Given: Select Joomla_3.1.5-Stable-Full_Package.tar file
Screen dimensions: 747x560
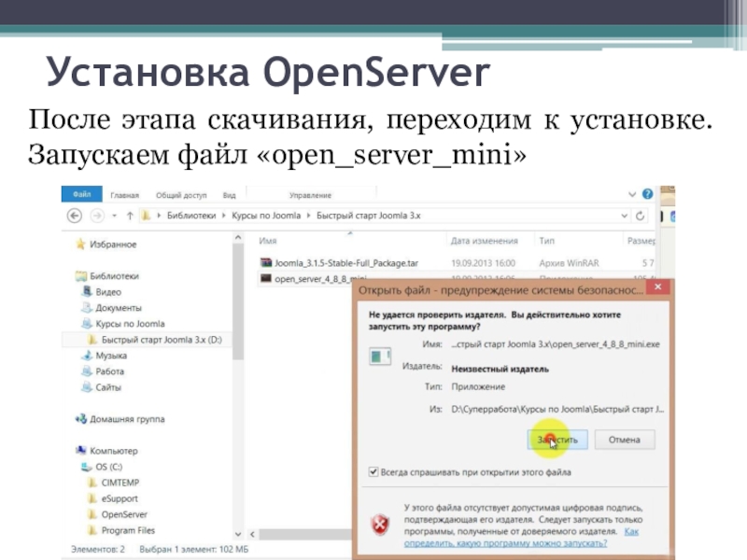Looking at the screenshot, I should pyautogui.click(x=346, y=263).
